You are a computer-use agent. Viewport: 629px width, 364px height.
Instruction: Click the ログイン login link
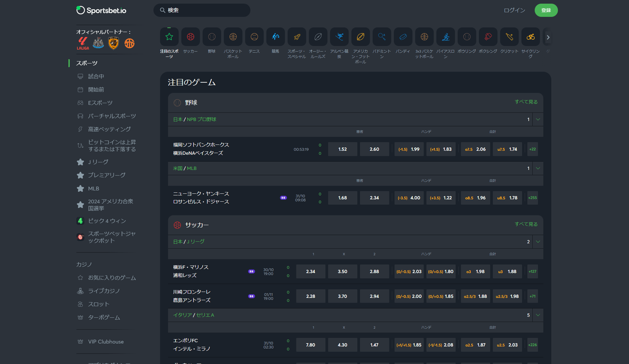click(514, 10)
